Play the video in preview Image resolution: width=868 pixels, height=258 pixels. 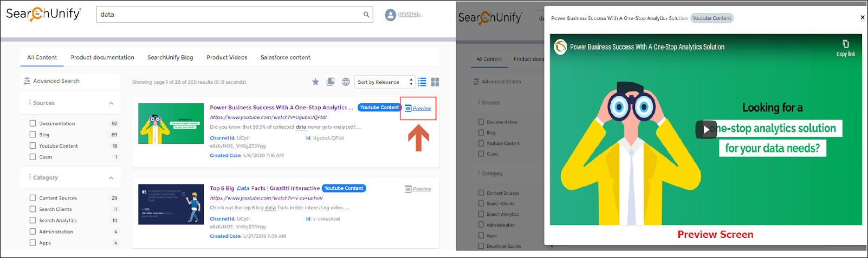(x=706, y=129)
